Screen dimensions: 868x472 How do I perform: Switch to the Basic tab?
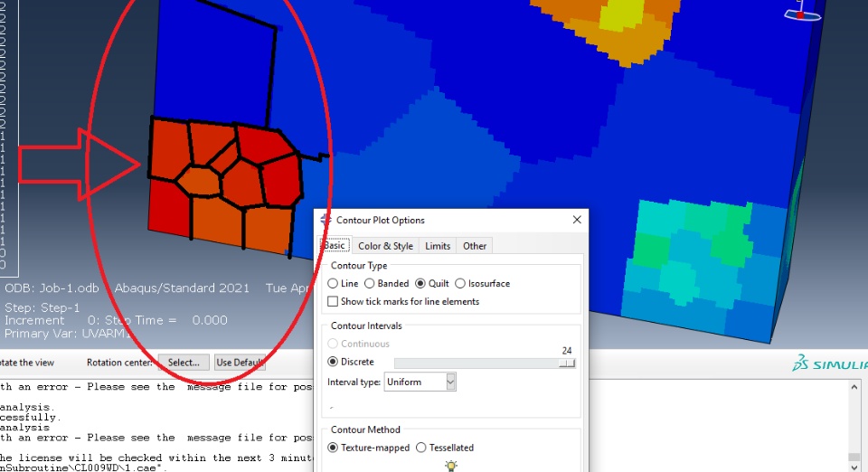[x=335, y=246]
